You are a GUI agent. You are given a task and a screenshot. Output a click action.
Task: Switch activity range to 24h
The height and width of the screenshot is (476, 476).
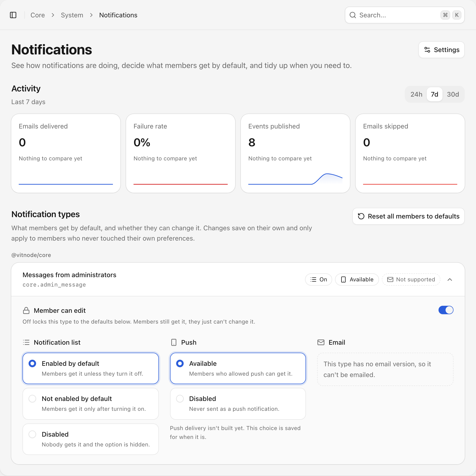pyautogui.click(x=416, y=94)
